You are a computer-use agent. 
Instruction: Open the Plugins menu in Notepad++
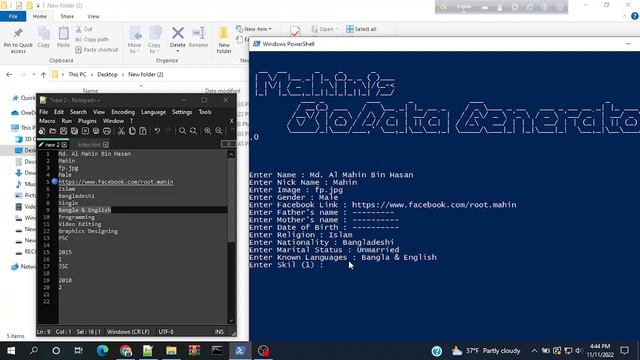coord(87,121)
